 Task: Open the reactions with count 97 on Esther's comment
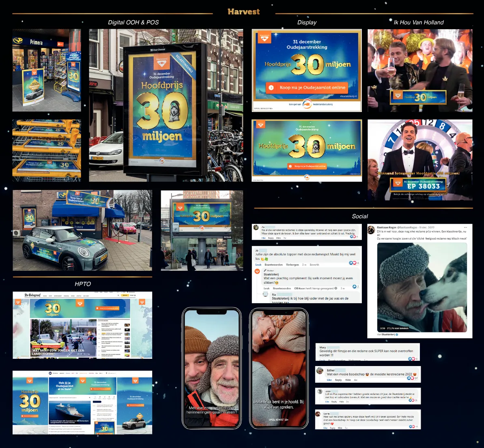(413, 378)
